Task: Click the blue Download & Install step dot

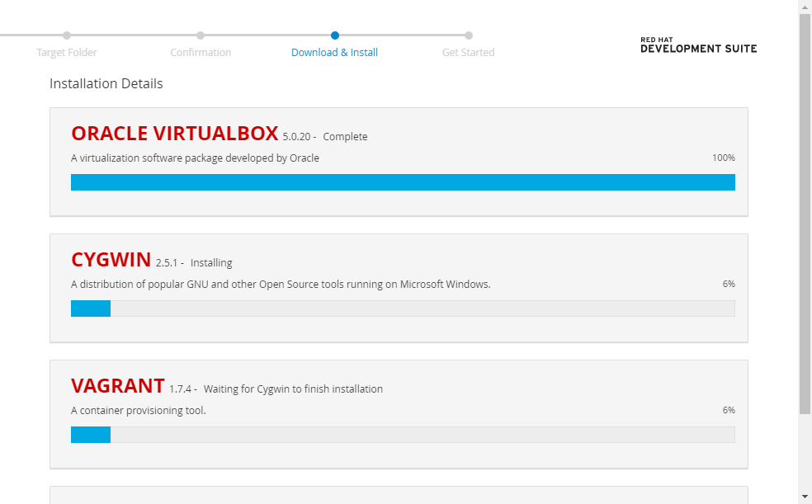Action: [335, 35]
